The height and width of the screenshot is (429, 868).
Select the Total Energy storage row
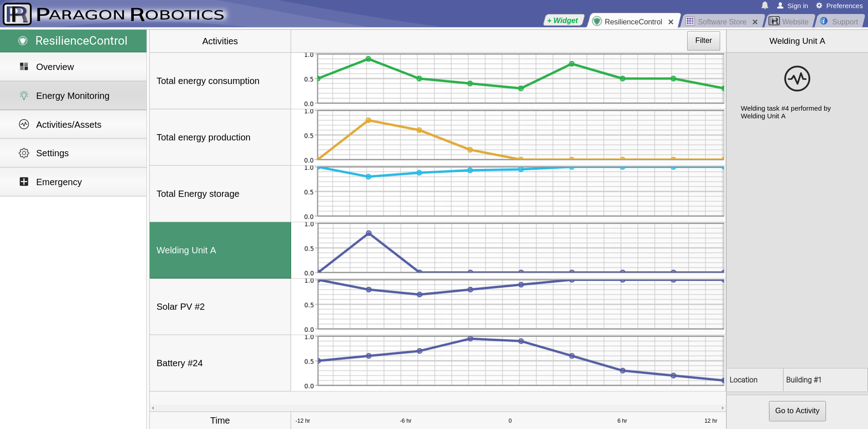[220, 194]
